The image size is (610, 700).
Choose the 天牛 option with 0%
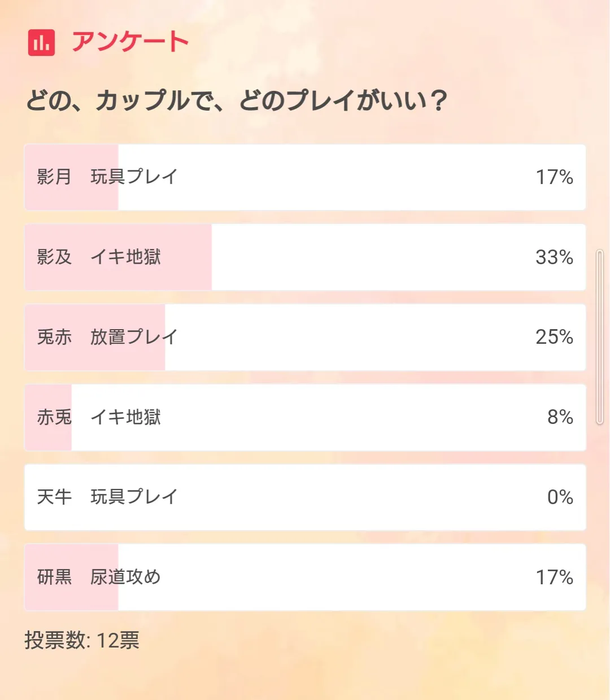(305, 497)
